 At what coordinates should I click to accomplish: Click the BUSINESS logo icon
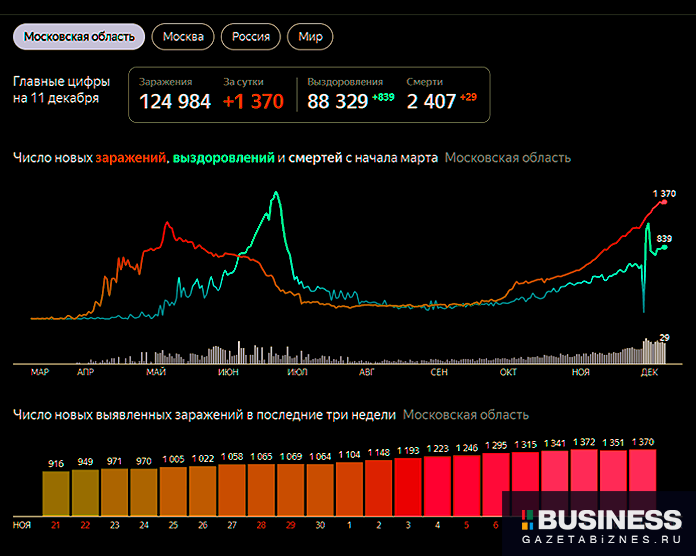coord(525,521)
